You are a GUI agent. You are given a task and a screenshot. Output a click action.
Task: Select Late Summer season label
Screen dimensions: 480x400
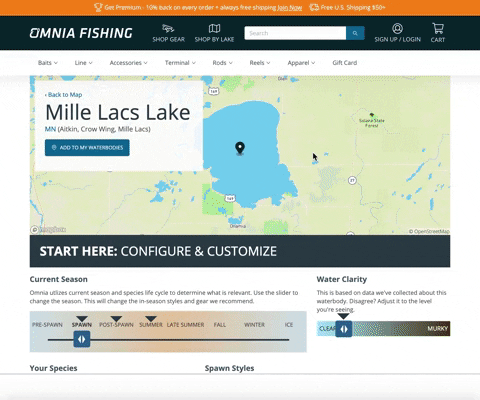tap(185, 325)
